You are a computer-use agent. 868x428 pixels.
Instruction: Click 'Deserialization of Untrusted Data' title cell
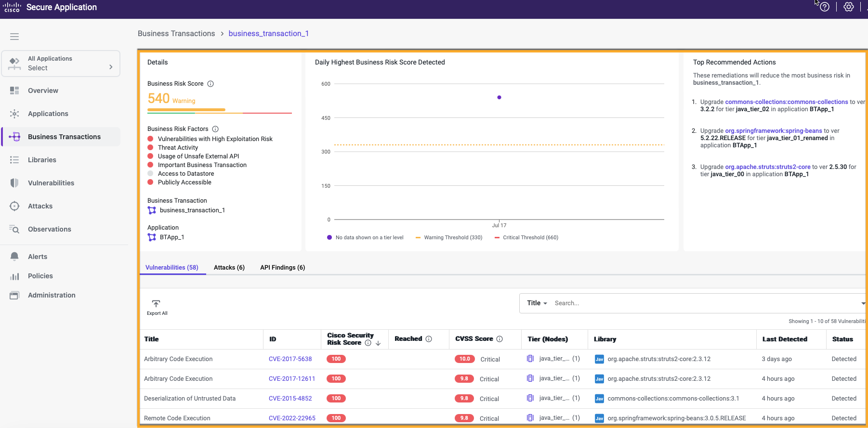(190, 399)
